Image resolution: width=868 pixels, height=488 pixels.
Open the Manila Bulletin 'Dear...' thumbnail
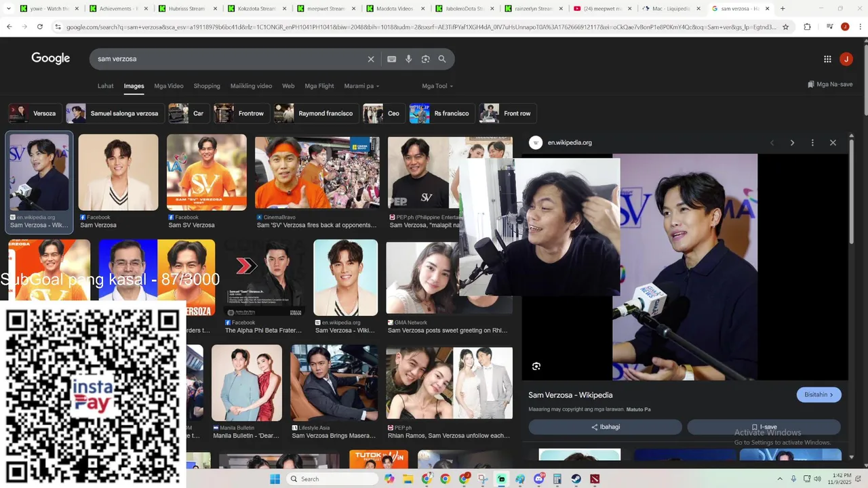[247, 383]
